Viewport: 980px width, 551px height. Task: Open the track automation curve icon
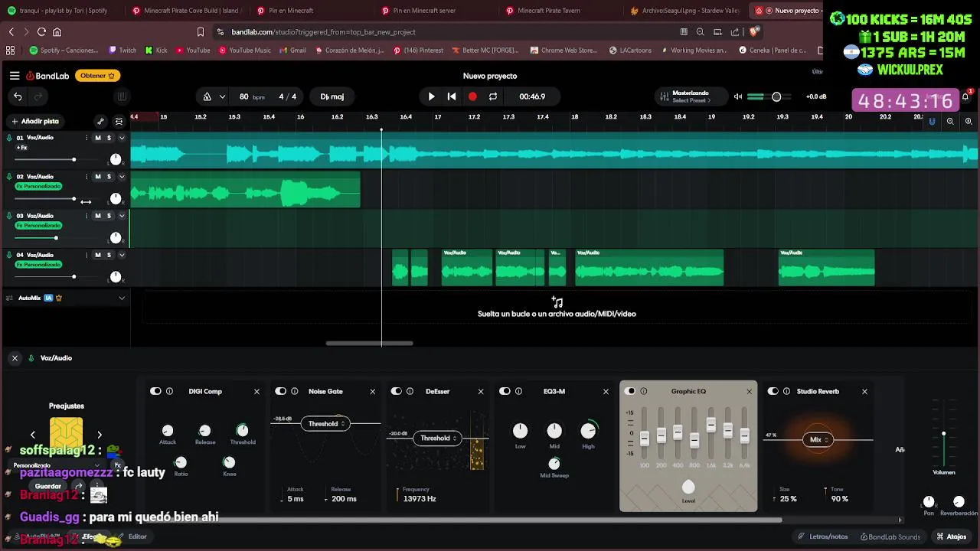100,121
